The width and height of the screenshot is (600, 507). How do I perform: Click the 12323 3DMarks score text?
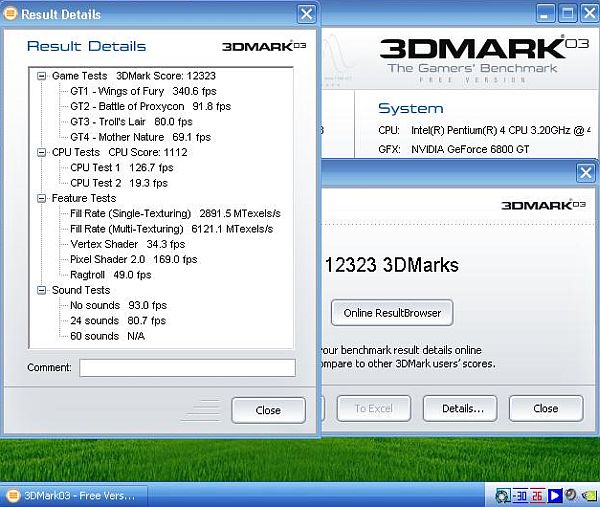pos(392,265)
